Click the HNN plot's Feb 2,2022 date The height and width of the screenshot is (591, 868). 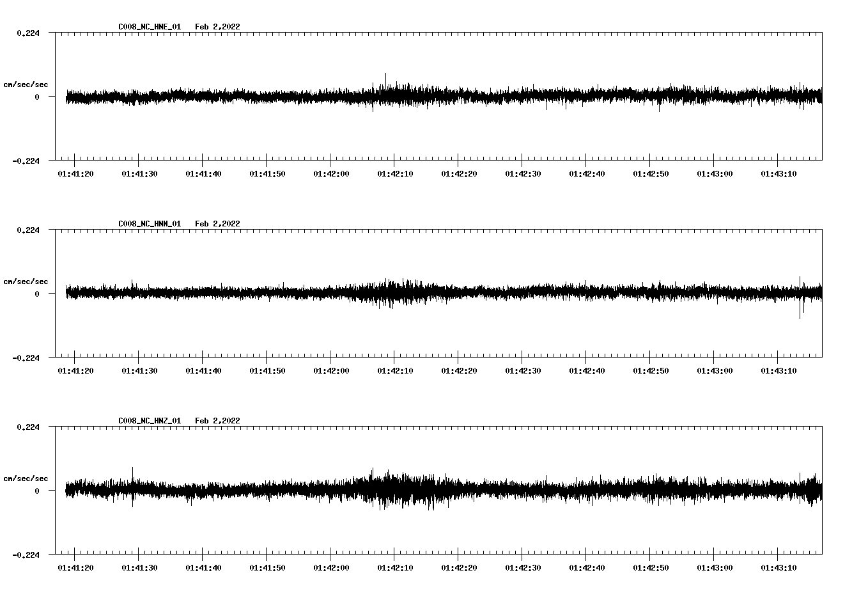pyautogui.click(x=217, y=224)
